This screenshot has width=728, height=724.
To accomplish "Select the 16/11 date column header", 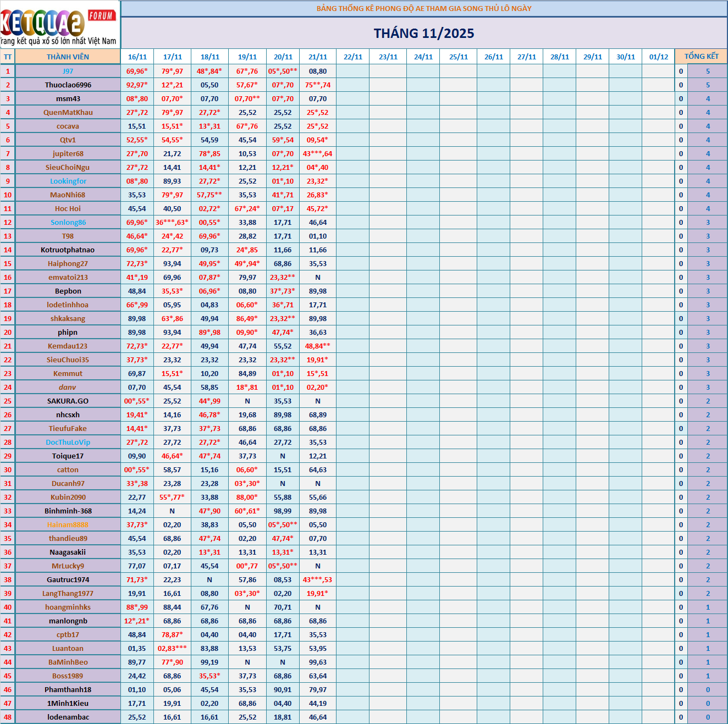I will [x=137, y=57].
